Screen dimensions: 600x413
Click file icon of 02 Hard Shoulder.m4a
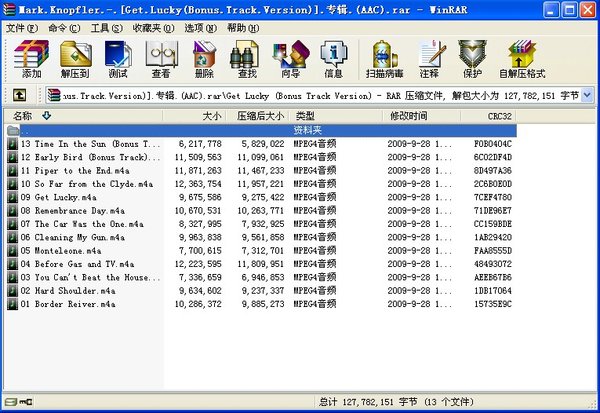click(x=13, y=291)
